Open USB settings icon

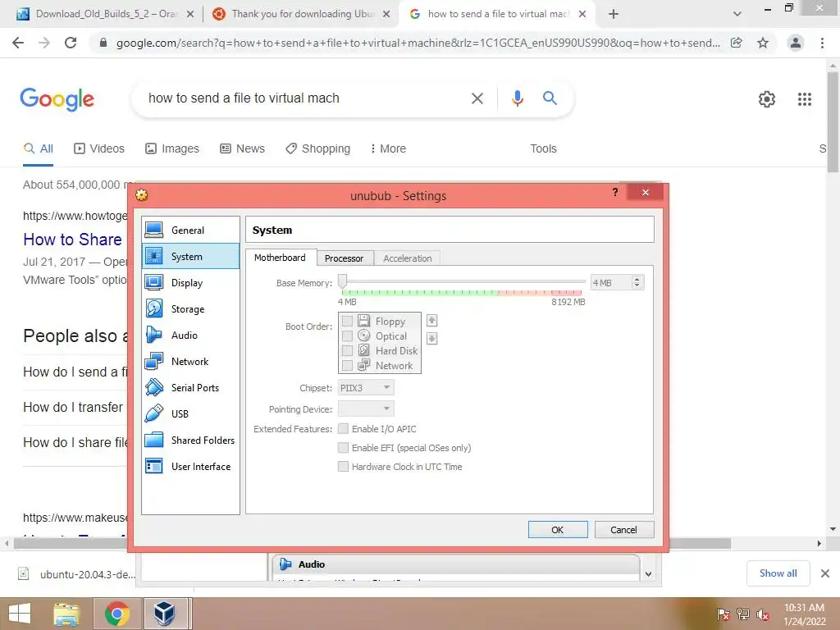[x=153, y=413]
